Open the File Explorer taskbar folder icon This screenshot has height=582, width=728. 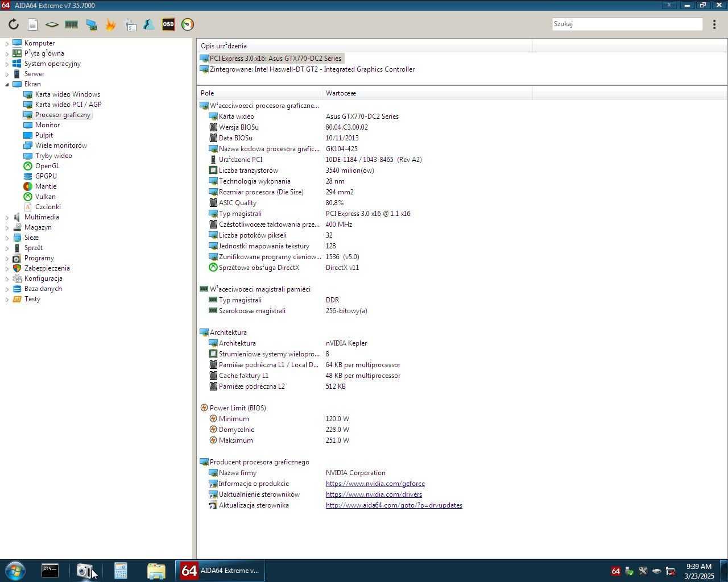156,571
